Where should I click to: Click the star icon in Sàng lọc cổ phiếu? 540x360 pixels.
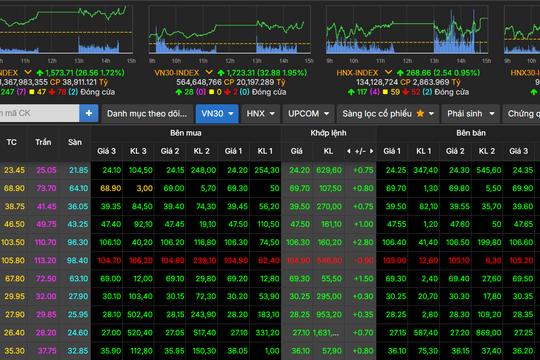tap(420, 113)
